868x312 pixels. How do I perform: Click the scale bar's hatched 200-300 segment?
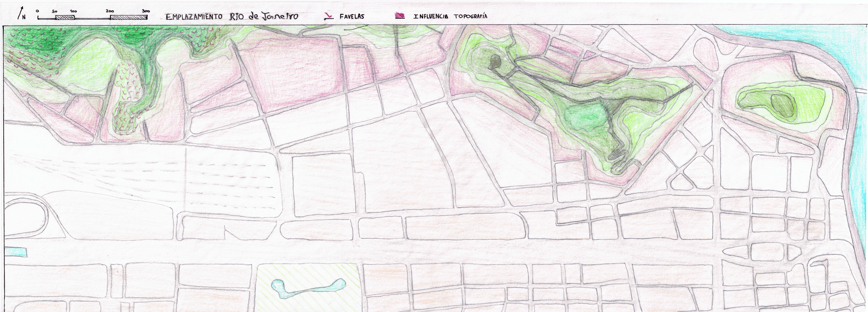[x=129, y=18]
